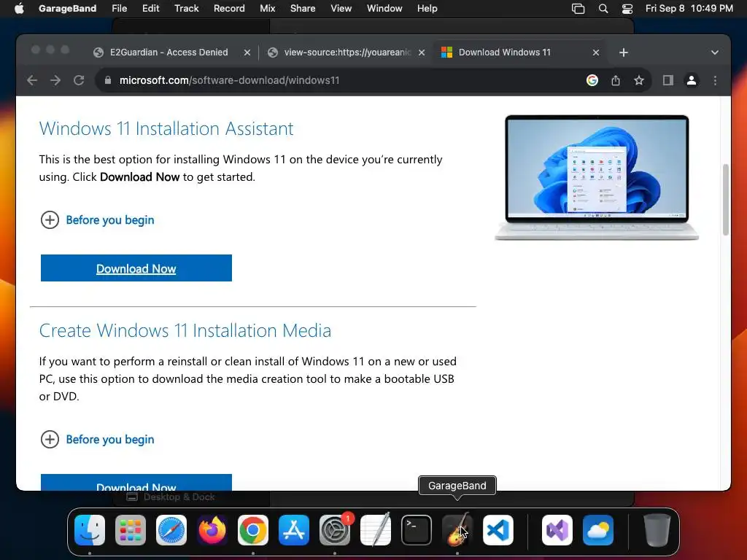
Task: Open the Edit menu
Action: 150,9
